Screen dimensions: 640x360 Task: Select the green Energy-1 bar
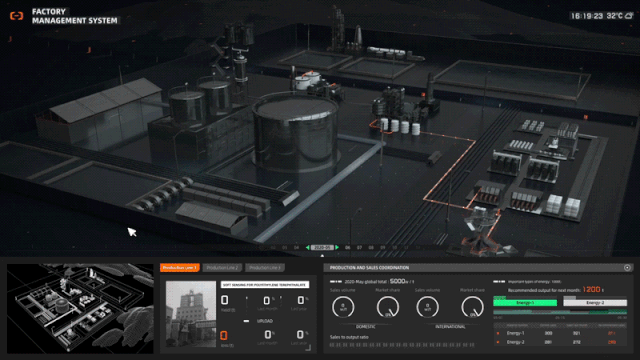pos(525,303)
